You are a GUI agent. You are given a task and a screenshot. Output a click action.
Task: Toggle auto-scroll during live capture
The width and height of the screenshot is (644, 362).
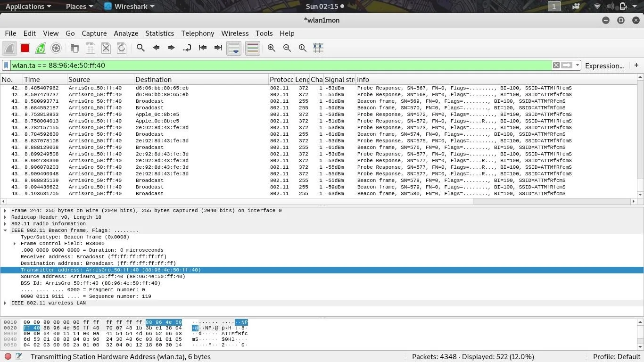coord(234,48)
